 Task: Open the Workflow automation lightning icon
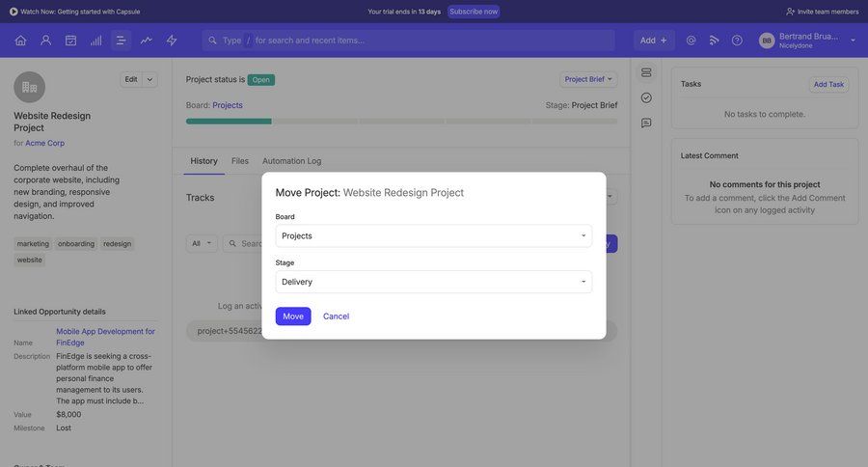pyautogui.click(x=172, y=41)
